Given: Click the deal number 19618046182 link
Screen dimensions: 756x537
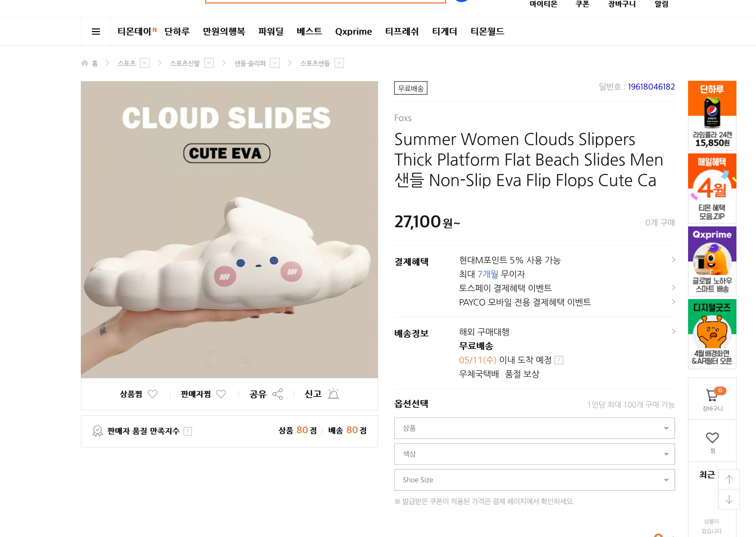Looking at the screenshot, I should (x=651, y=87).
